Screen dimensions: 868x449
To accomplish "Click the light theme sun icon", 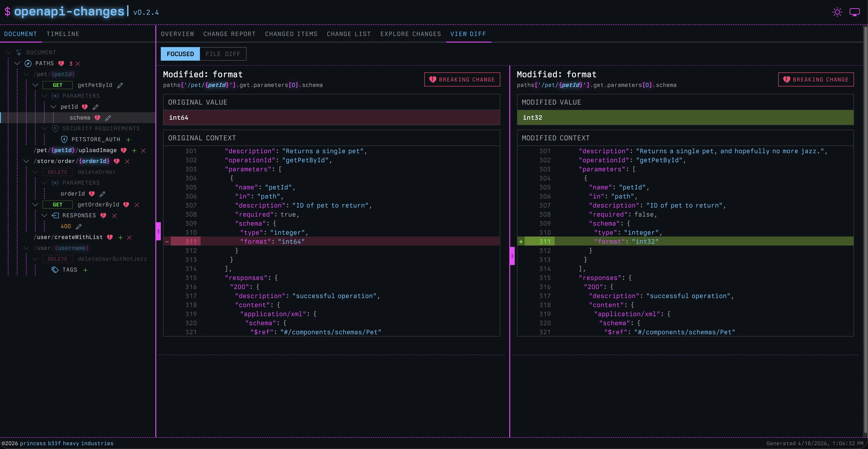I will [837, 12].
